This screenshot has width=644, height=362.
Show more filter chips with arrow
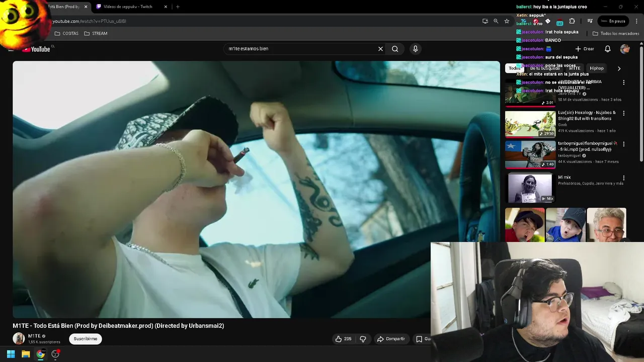point(619,68)
